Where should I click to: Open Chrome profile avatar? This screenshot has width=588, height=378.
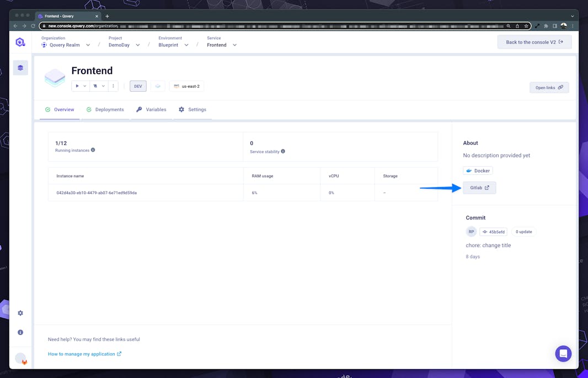click(564, 26)
